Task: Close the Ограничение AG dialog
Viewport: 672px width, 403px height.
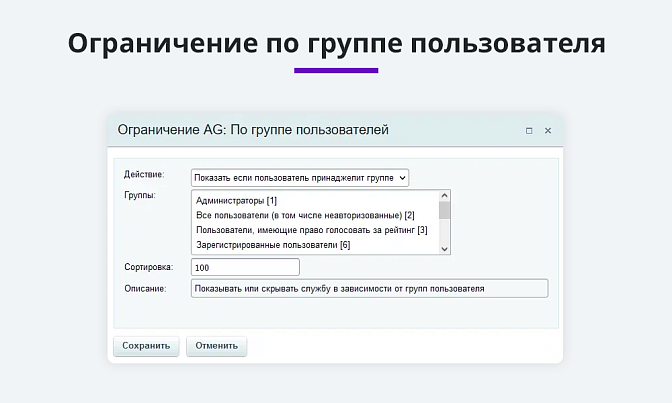Action: (x=548, y=131)
